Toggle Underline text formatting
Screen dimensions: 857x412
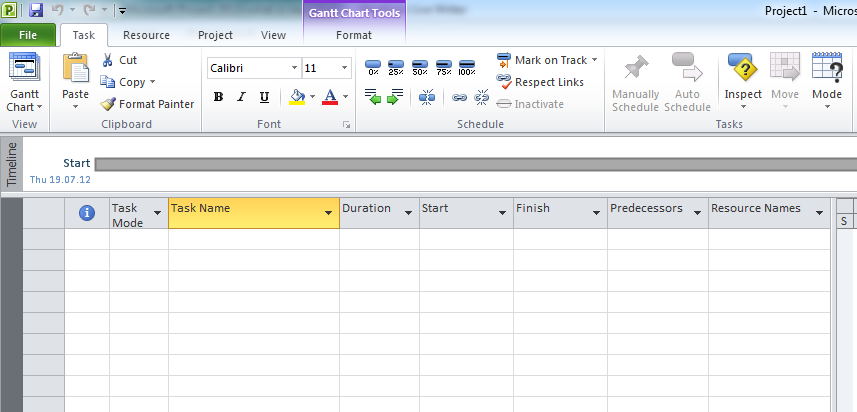pyautogui.click(x=264, y=97)
